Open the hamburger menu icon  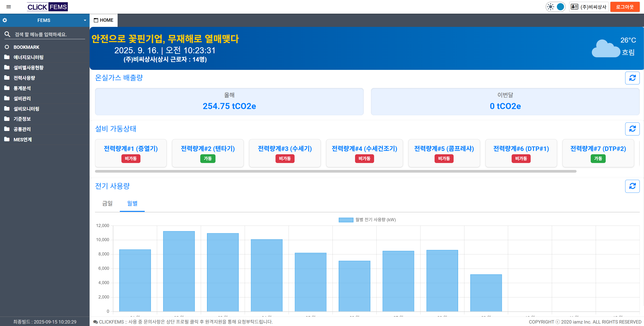coord(9,7)
